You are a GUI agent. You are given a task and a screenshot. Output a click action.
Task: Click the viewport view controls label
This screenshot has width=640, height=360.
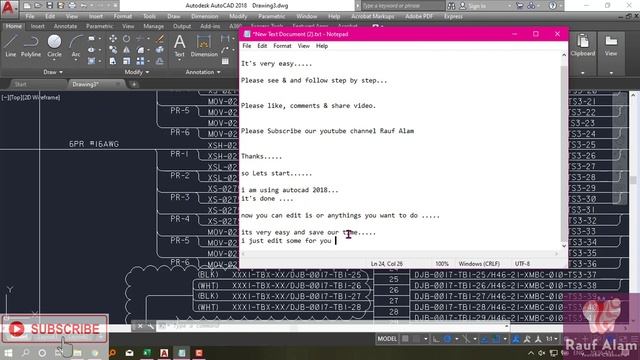[31, 98]
